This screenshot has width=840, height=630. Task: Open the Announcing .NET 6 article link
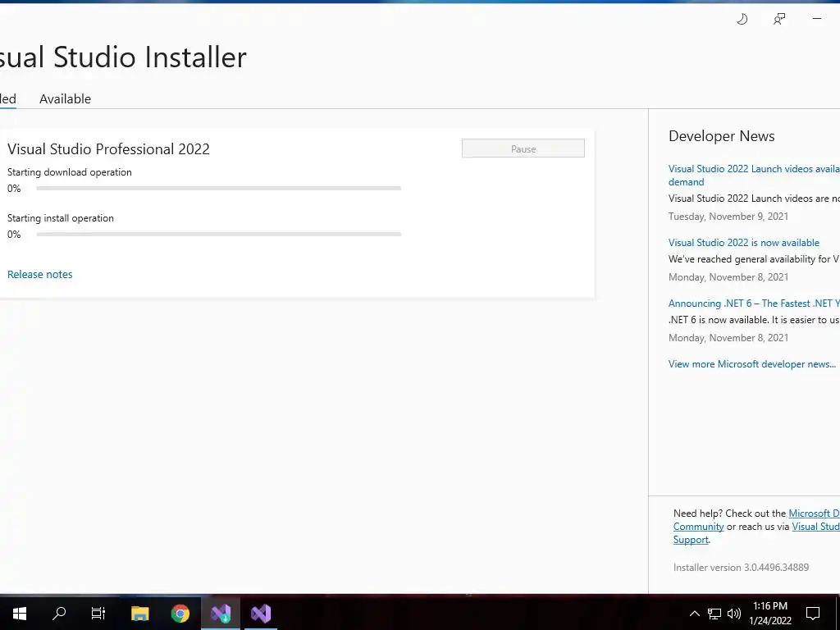754,304
